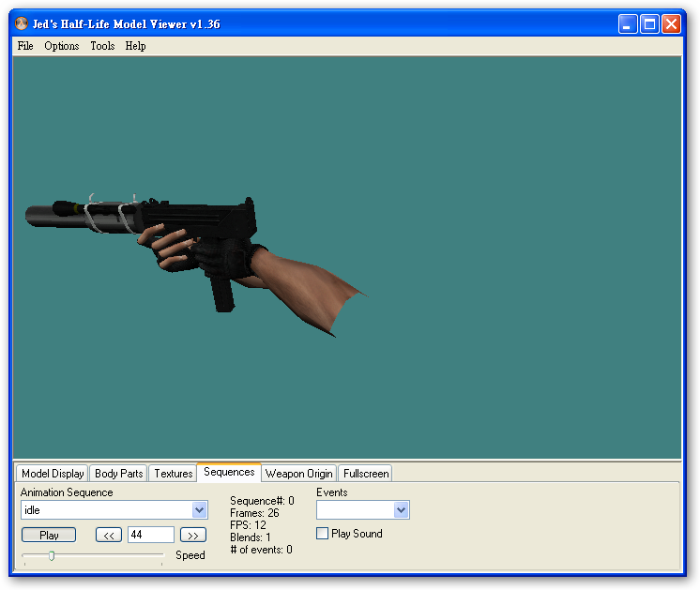
Task: Select the Sequences tab
Action: (x=229, y=472)
